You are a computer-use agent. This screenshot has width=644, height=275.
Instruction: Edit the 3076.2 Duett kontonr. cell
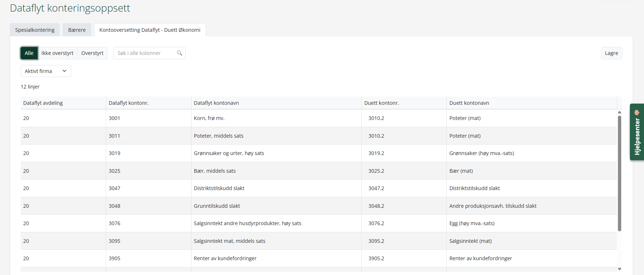point(404,223)
